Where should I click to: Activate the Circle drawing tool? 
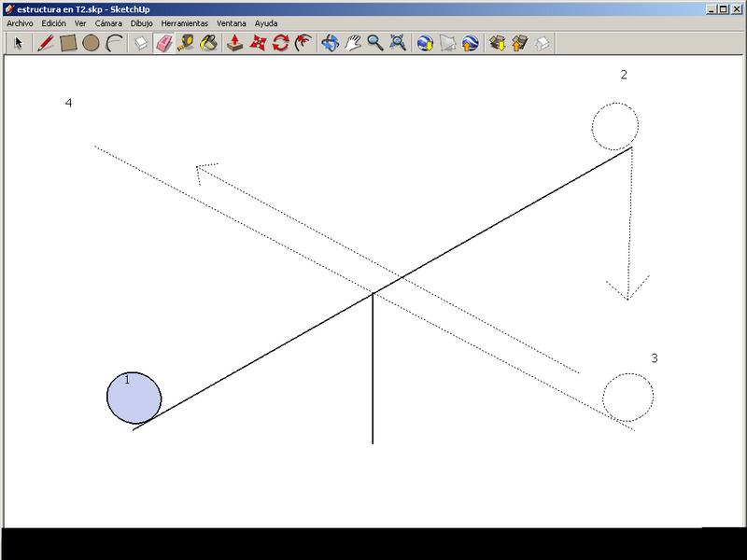[91, 43]
